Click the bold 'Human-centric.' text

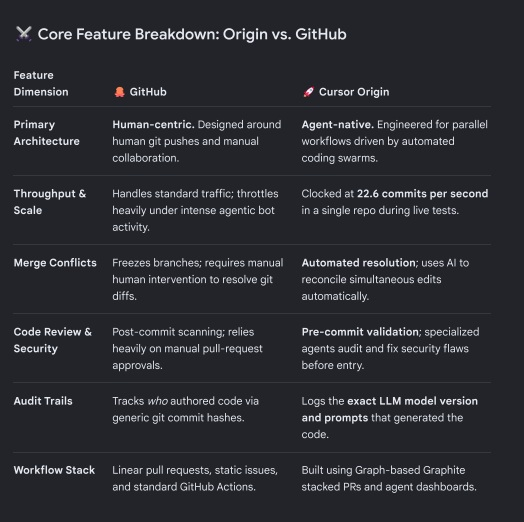[x=153, y=124]
